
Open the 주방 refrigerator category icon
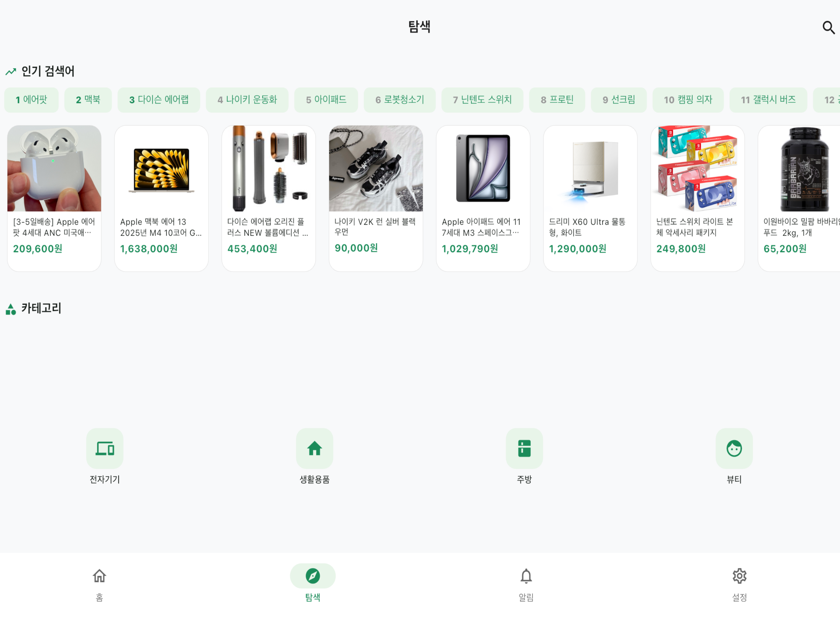pyautogui.click(x=524, y=448)
